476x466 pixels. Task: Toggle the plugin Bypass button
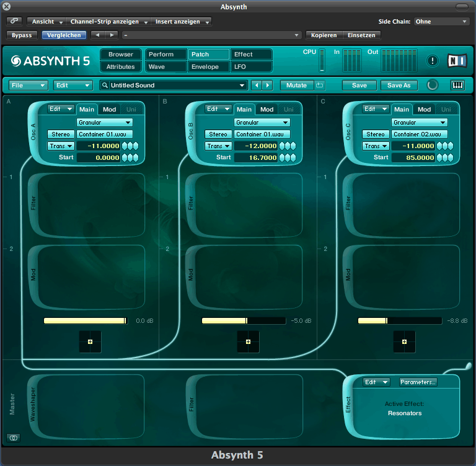[22, 35]
